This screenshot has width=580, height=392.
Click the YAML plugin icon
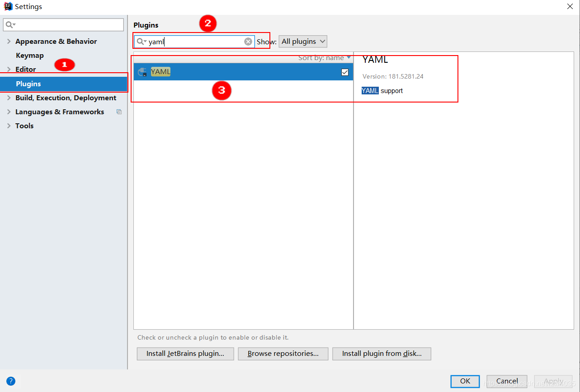(142, 72)
